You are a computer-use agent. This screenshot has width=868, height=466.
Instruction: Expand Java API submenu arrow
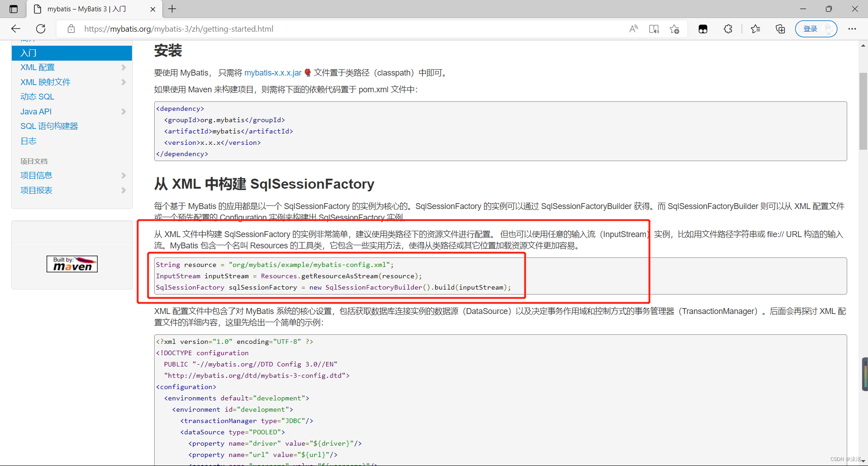[124, 112]
